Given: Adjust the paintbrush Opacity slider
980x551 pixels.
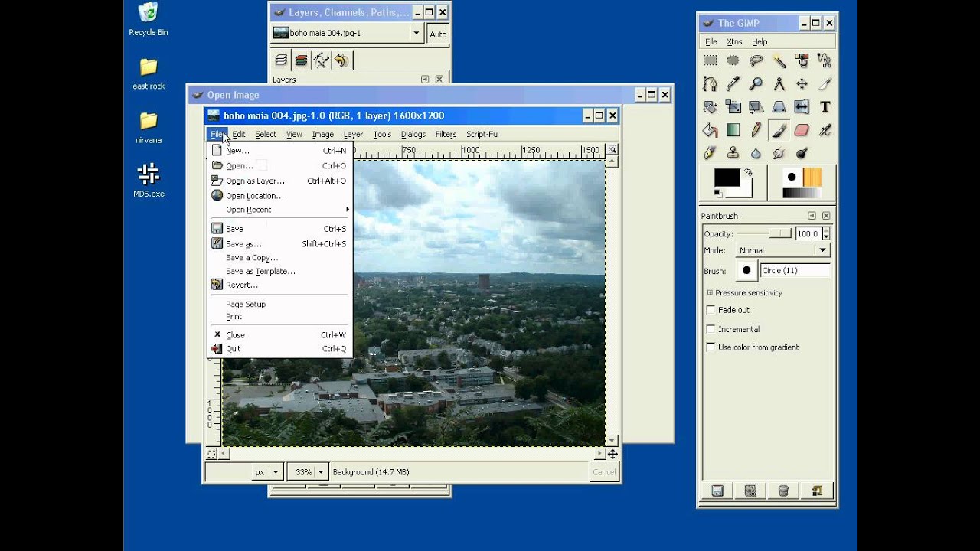Looking at the screenshot, I should pos(765,233).
